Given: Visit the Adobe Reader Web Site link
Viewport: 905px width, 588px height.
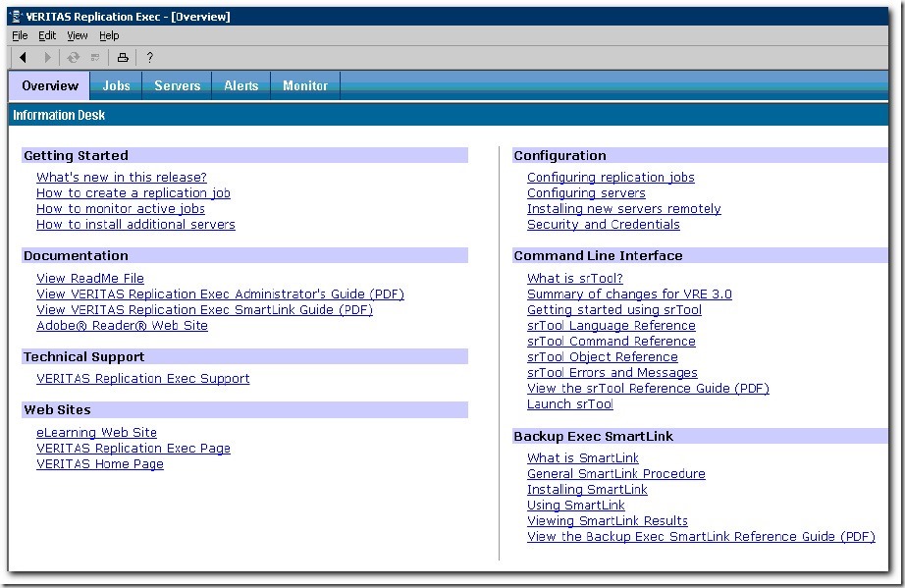Looking at the screenshot, I should (122, 325).
